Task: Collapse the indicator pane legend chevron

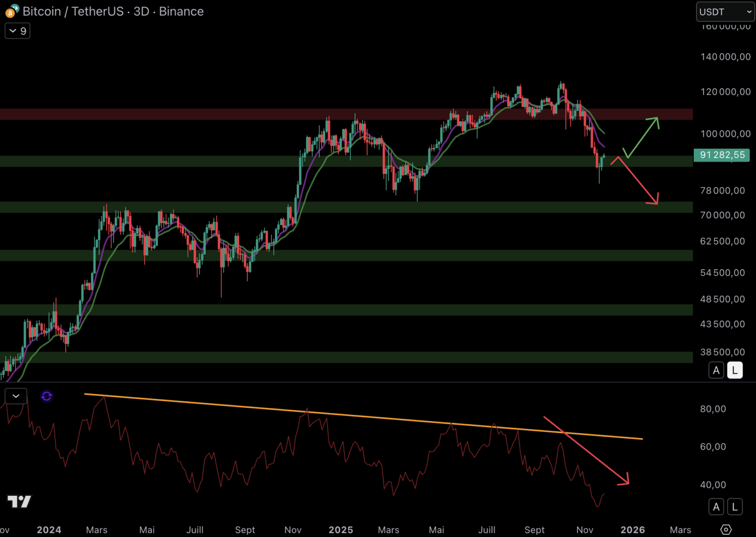Action: tap(16, 396)
